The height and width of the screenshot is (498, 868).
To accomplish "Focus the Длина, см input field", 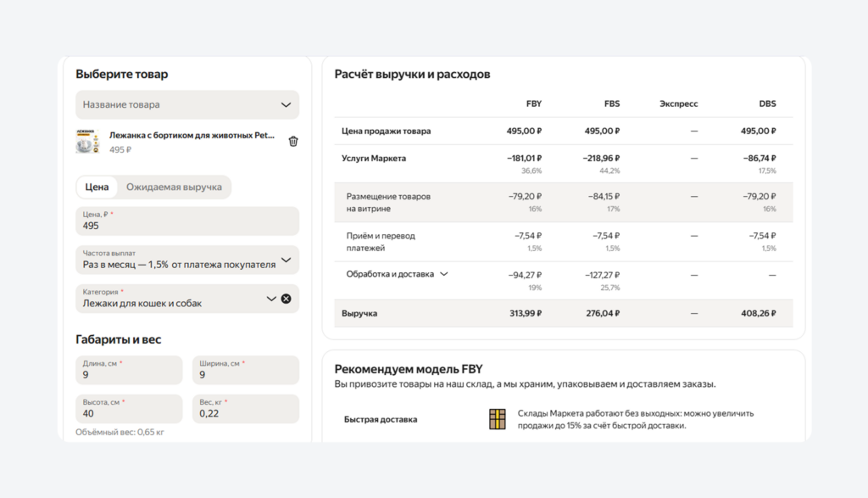I will (x=129, y=370).
